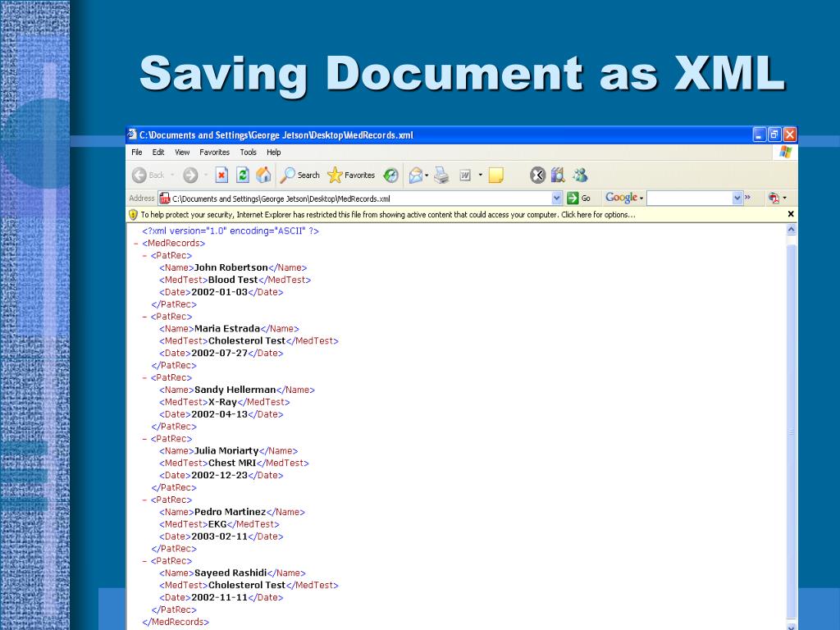Collapse the Sandy Hellerman PatRec node
This screenshot has height=630, width=840.
click(x=144, y=378)
